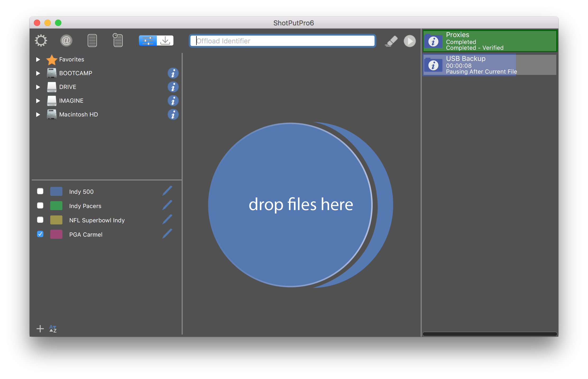Show info for the Macintosh HD volume
The image size is (588, 379).
pos(173,115)
